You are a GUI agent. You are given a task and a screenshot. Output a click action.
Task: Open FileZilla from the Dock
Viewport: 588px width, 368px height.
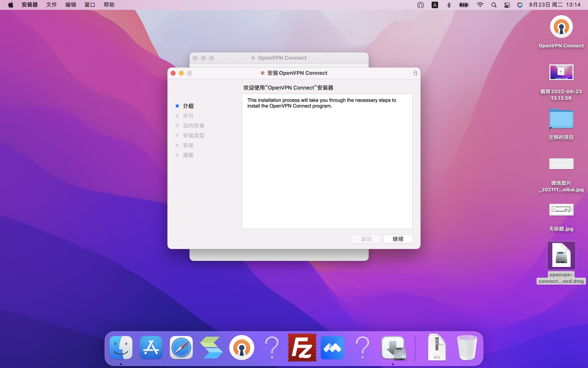coord(302,348)
